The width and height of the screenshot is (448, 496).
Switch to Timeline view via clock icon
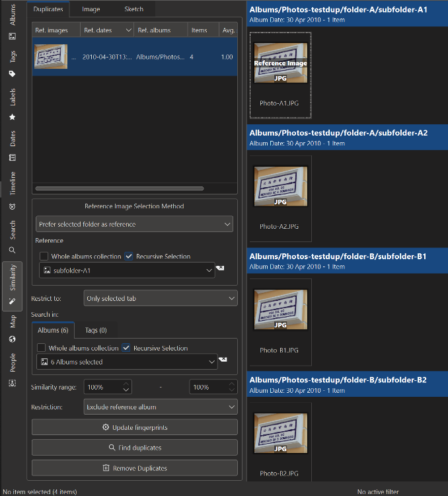point(12,206)
